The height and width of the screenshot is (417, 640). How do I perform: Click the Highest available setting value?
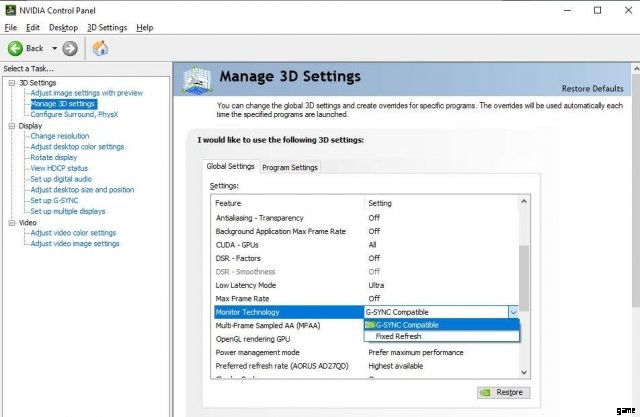tap(396, 366)
